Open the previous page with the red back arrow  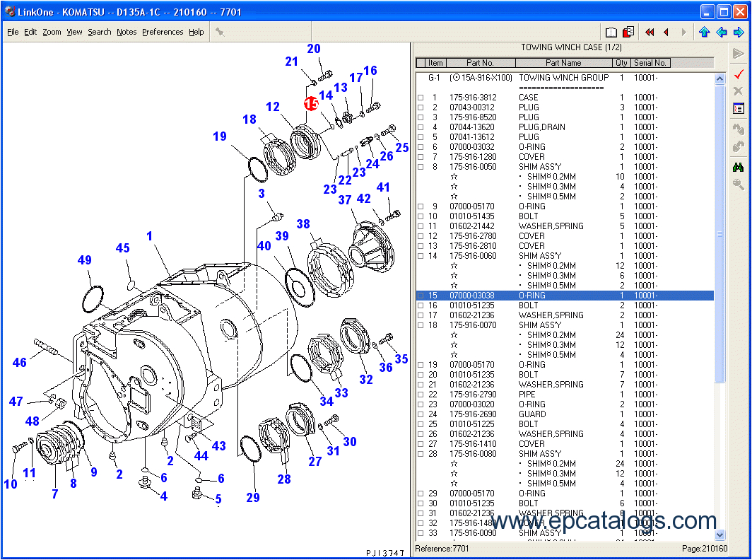point(665,31)
